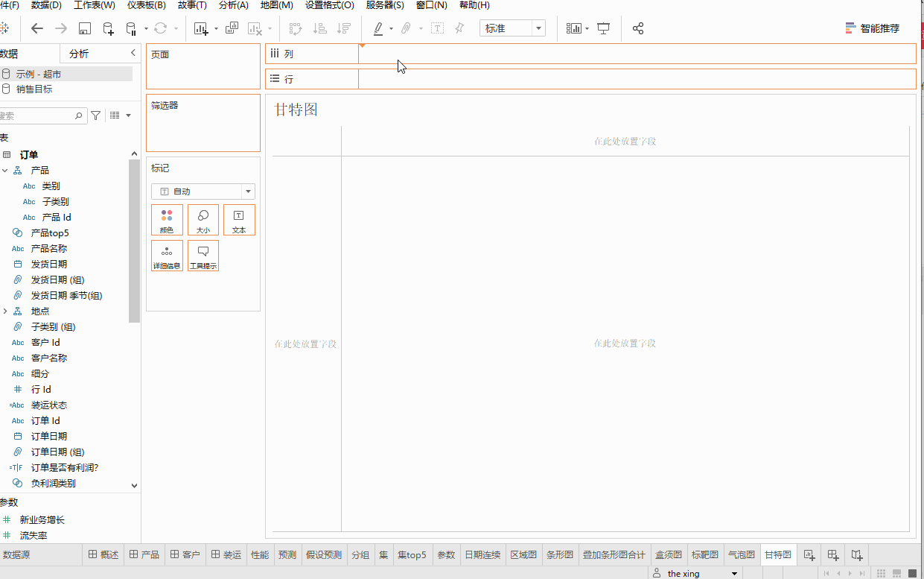
Task: Click the sort ascending icon
Action: 320,28
